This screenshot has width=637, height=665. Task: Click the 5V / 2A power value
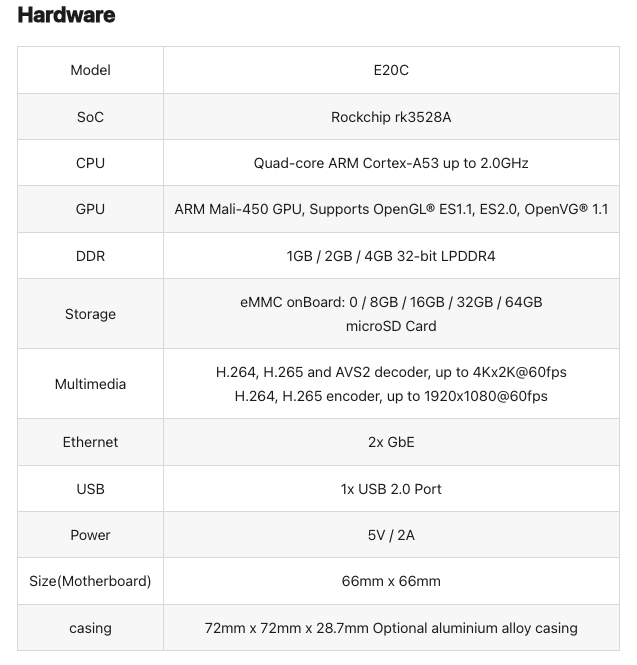pyautogui.click(x=391, y=535)
